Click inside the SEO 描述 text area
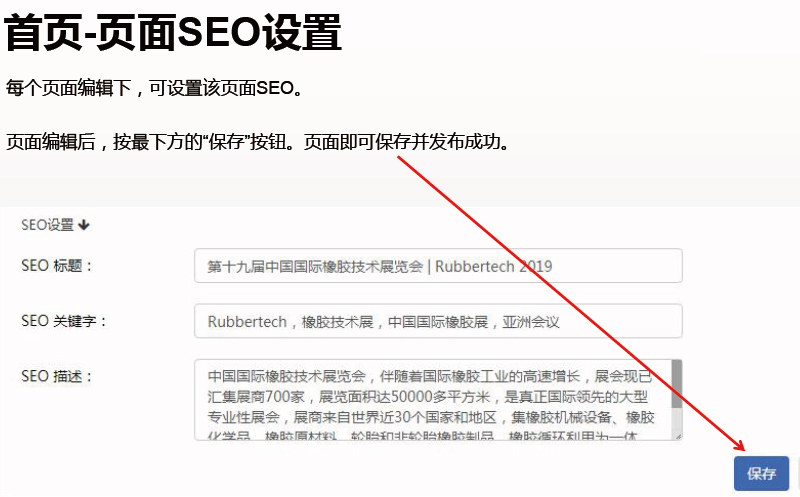Viewport: 800px width, 497px height. pyautogui.click(x=430, y=400)
